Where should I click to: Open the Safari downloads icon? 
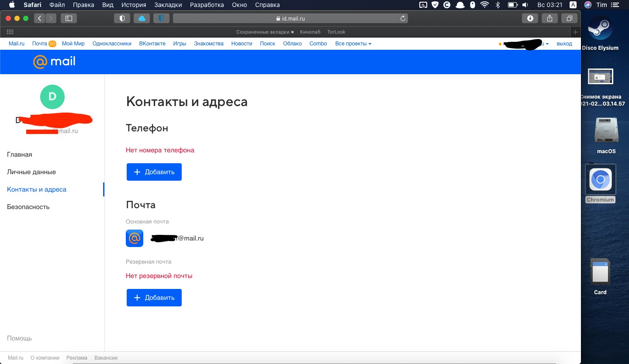(x=530, y=18)
